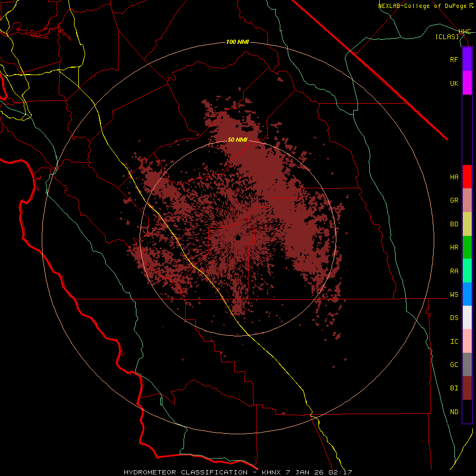Click the UK legend label
The width and height of the screenshot is (476, 476).
tap(454, 83)
